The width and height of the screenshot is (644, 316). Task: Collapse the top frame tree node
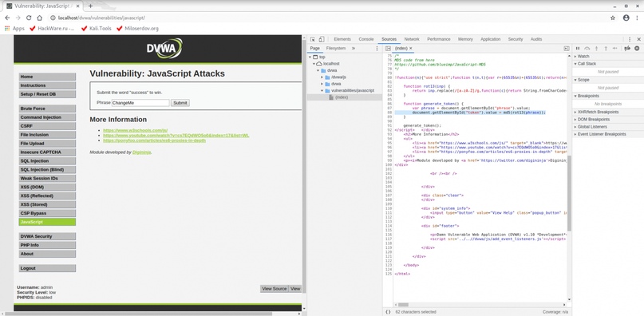[x=310, y=57]
